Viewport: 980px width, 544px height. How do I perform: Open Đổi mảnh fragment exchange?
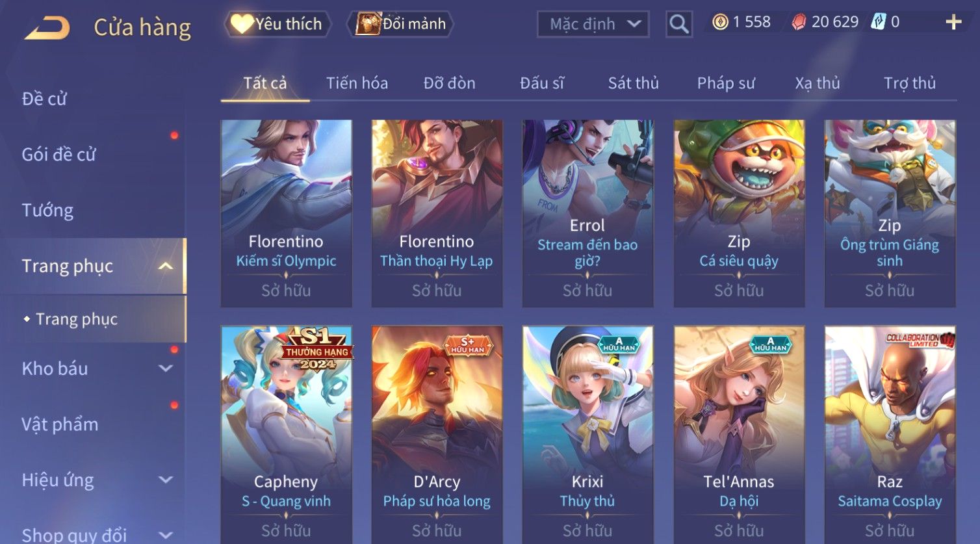[400, 24]
